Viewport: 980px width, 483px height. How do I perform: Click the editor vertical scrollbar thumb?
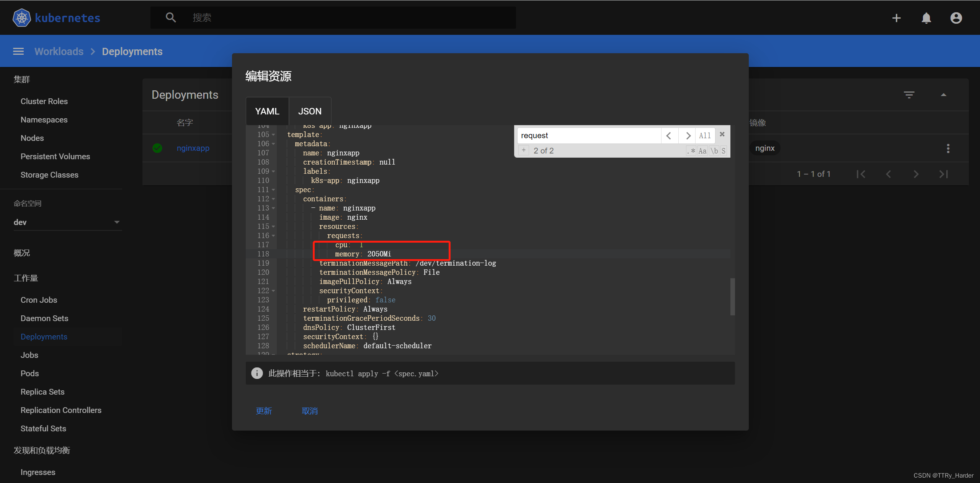click(x=732, y=297)
